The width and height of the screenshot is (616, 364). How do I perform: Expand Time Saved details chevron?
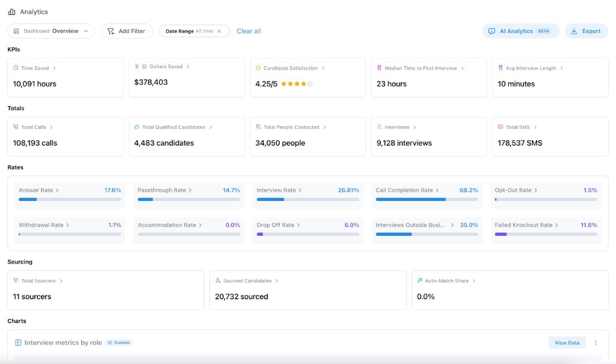(x=54, y=68)
